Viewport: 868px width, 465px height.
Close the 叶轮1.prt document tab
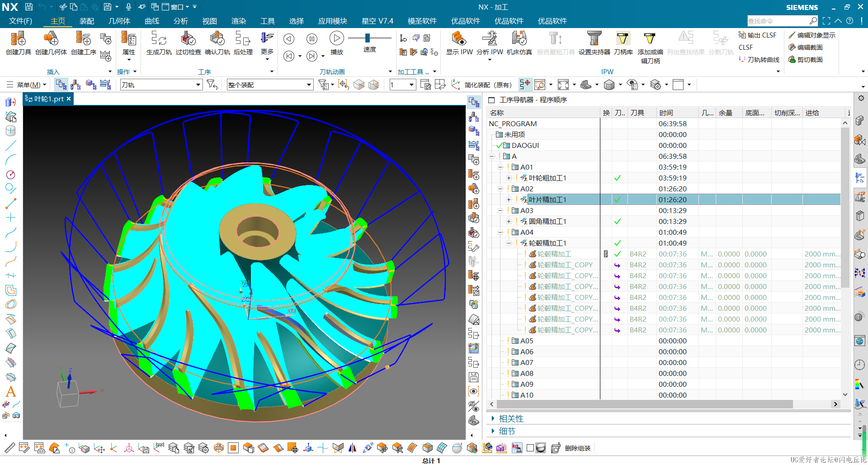[x=69, y=99]
